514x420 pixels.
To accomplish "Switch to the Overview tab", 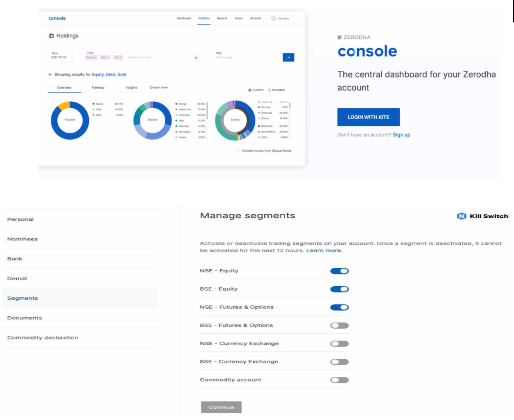I will click(x=64, y=87).
